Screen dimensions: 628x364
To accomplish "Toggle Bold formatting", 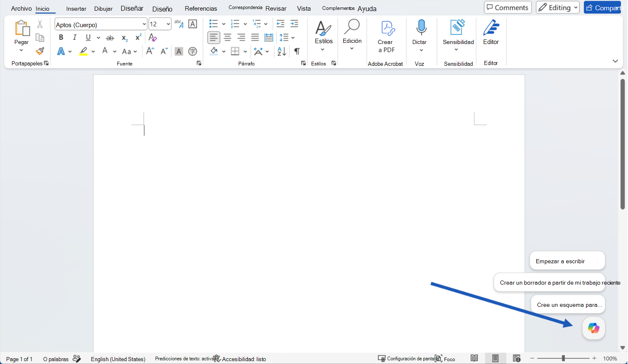I will pos(61,37).
